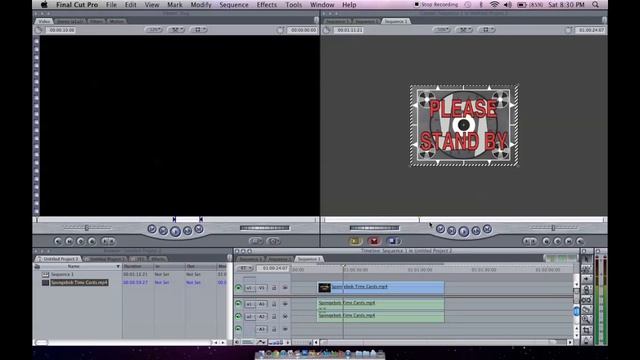The height and width of the screenshot is (360, 640).
Task: Select Sequence 1 tab in Timeline
Action: 309,259
